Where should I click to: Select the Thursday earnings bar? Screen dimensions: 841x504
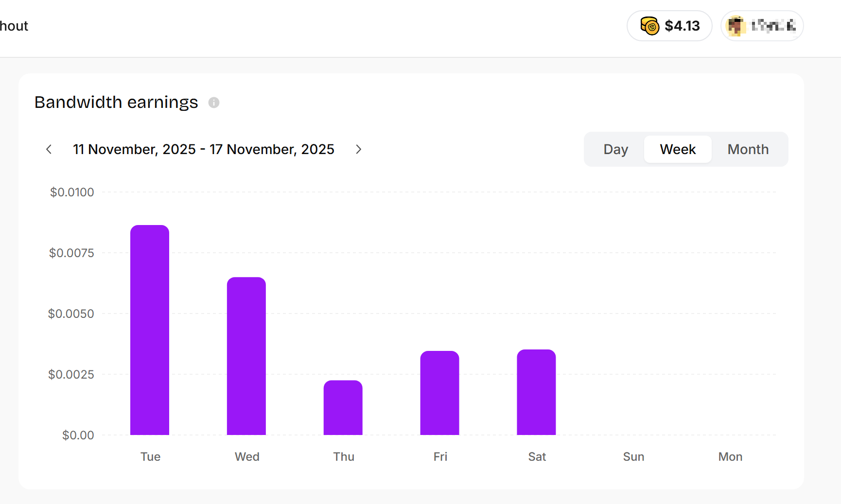(343, 407)
